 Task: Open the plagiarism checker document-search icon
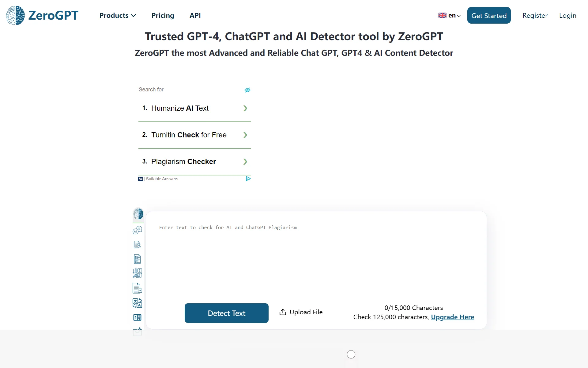point(137,244)
